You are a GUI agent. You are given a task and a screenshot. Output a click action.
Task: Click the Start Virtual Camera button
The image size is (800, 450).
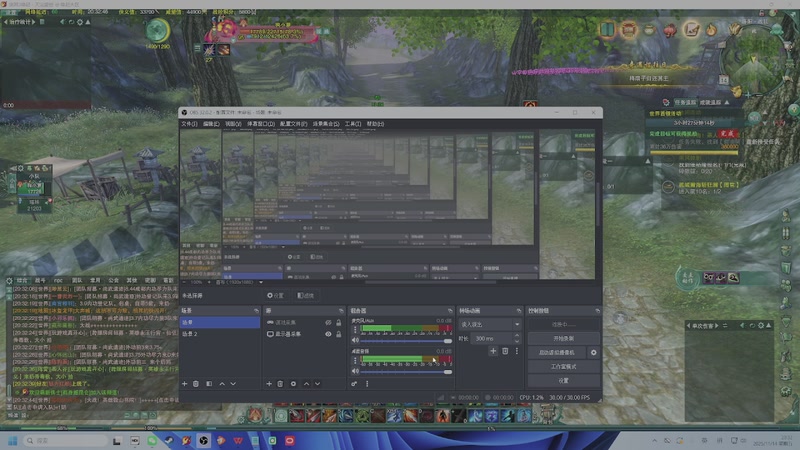coord(557,353)
